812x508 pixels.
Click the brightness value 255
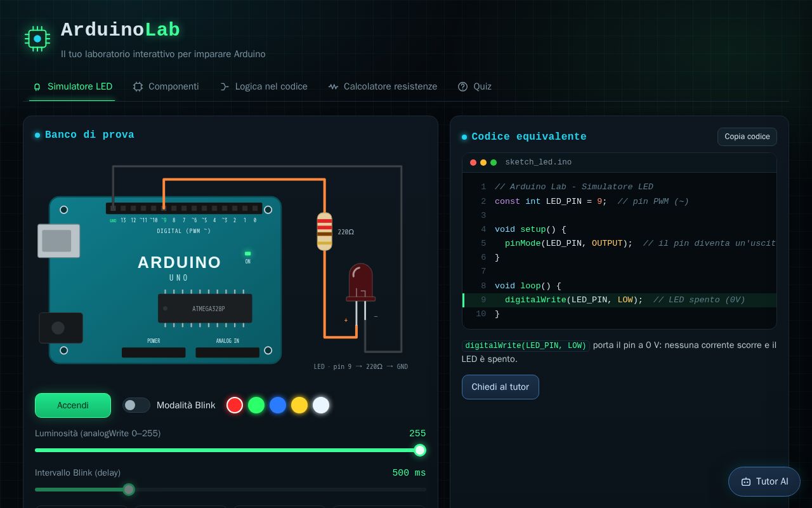tap(417, 434)
